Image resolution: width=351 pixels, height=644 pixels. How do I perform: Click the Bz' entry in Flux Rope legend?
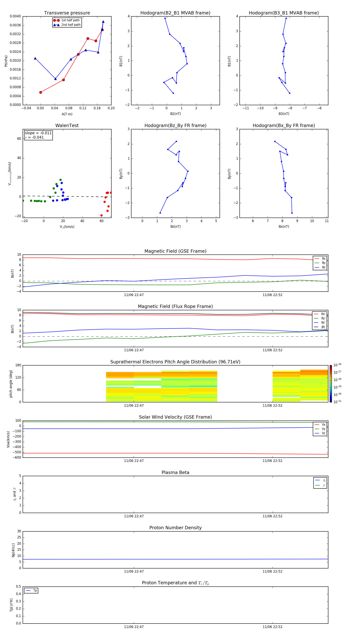pos(320,323)
